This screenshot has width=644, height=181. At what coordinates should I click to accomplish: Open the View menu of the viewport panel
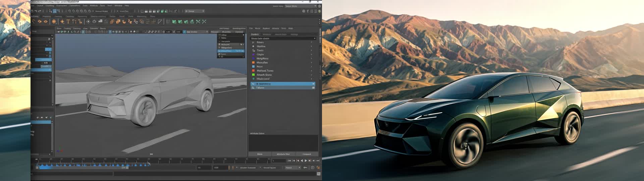(59, 28)
